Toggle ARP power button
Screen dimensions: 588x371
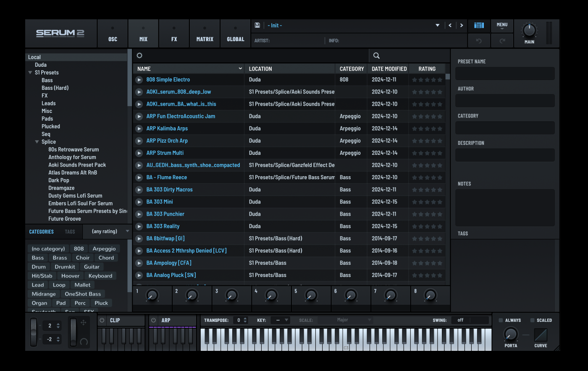153,320
